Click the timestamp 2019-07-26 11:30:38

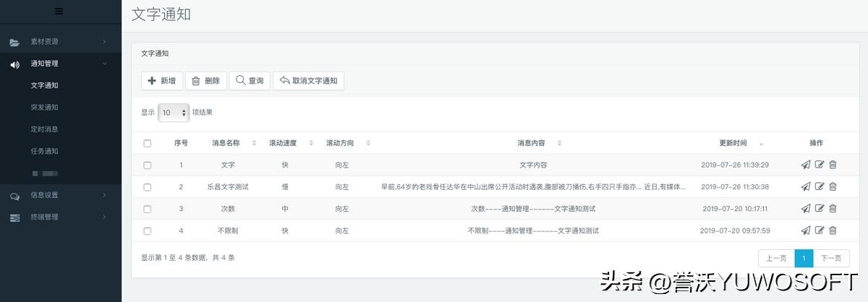[x=735, y=186]
